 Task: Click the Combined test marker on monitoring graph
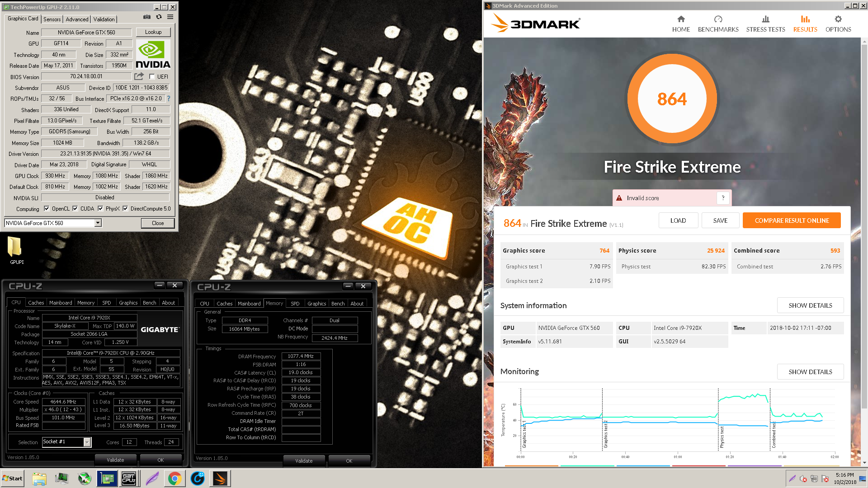(x=774, y=435)
